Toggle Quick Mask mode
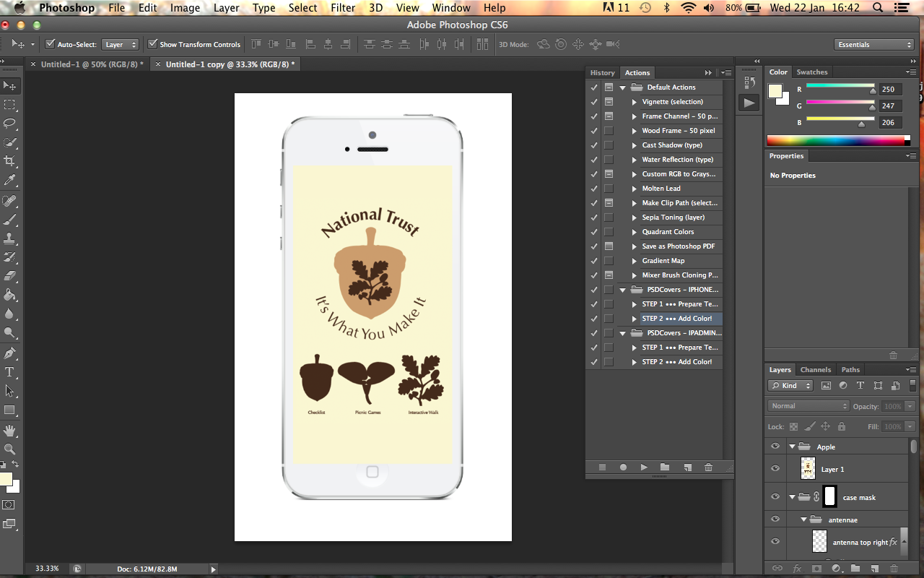The height and width of the screenshot is (578, 924). pos(9,505)
